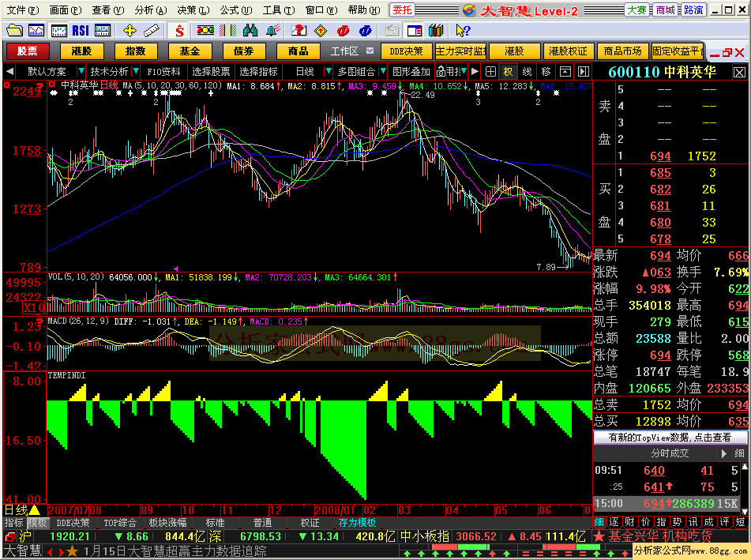Click the 委托 trading button

[402, 10]
